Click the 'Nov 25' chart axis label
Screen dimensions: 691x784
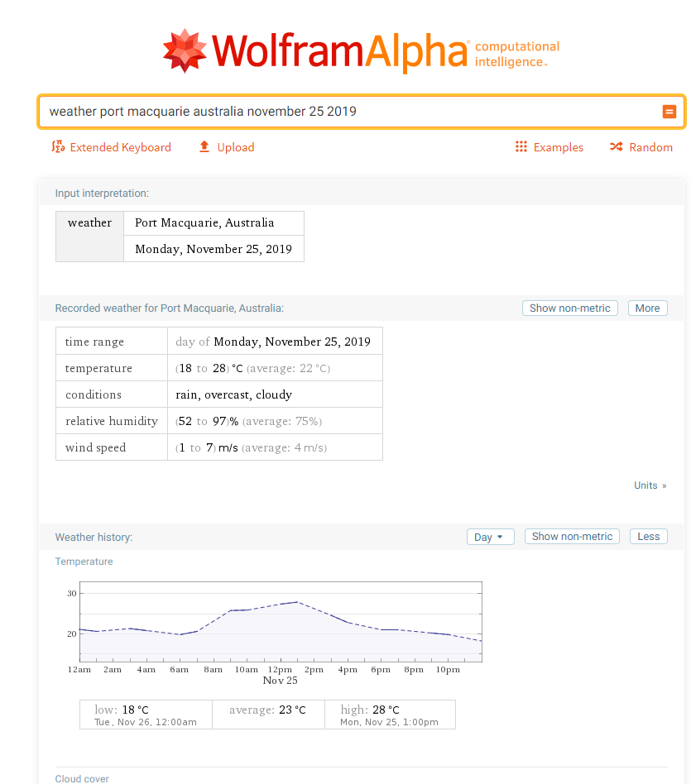281,681
